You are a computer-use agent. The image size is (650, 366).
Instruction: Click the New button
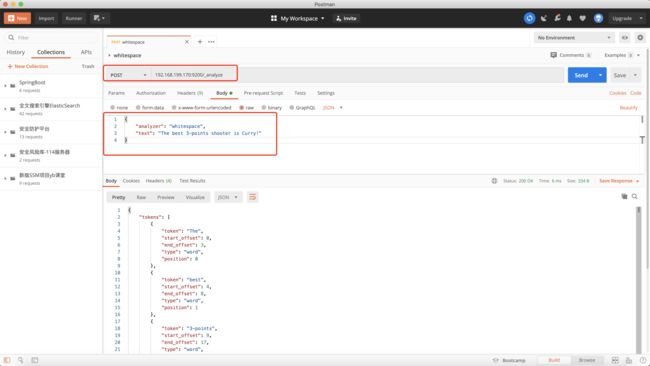click(17, 18)
